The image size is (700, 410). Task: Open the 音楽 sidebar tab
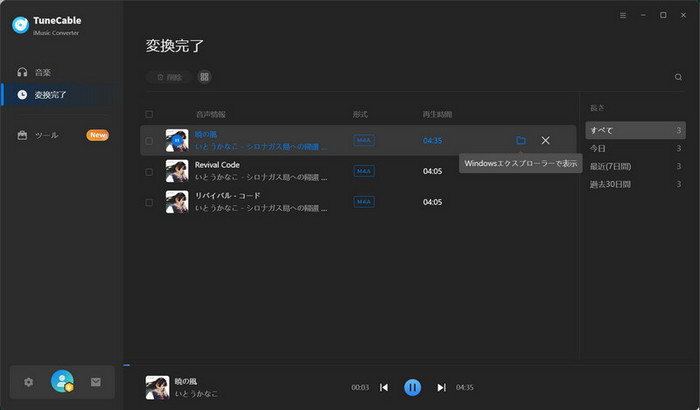pyautogui.click(x=42, y=73)
